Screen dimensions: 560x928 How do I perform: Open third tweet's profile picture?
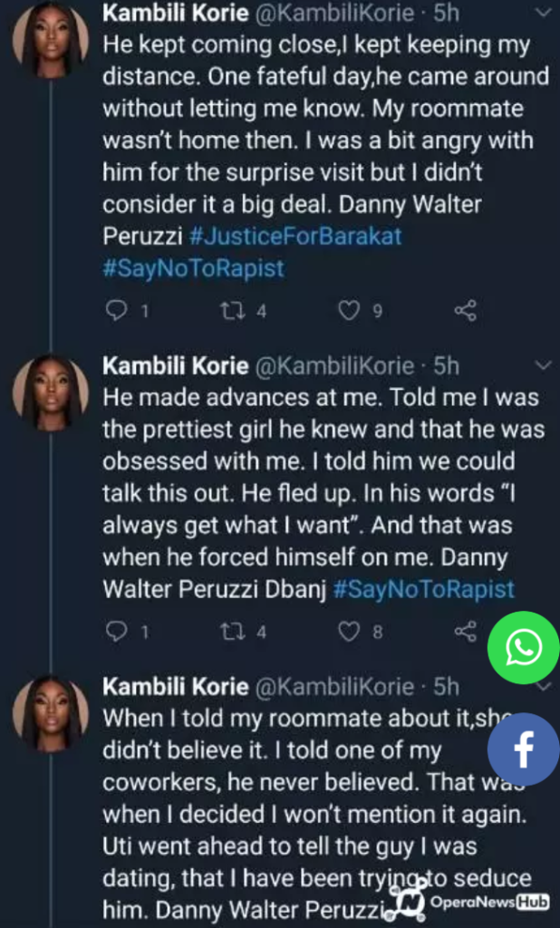click(x=51, y=714)
